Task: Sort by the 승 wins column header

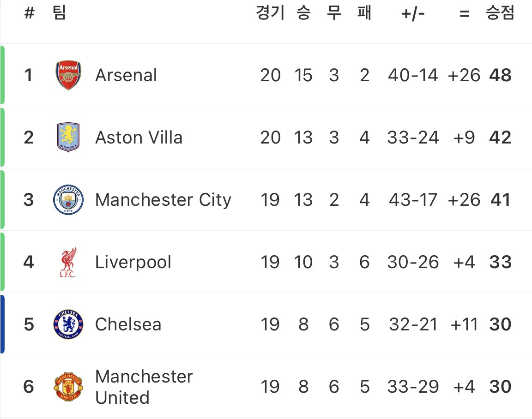Action: coord(303,13)
